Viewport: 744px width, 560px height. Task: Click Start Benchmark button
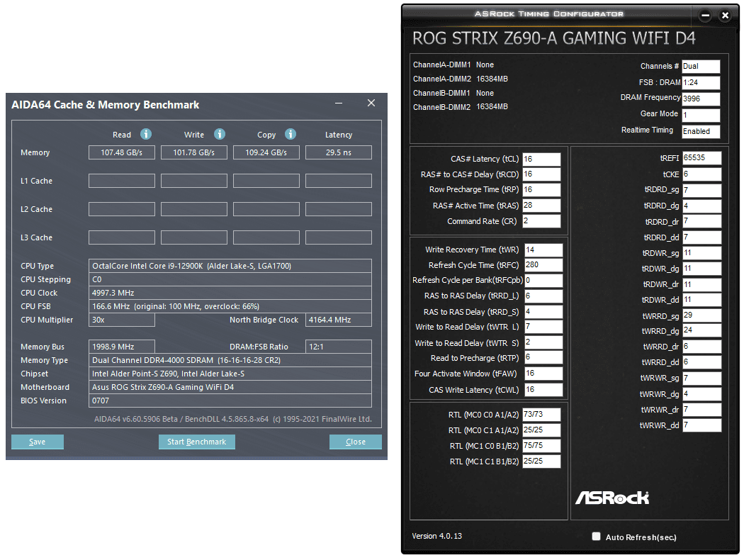[x=197, y=442]
